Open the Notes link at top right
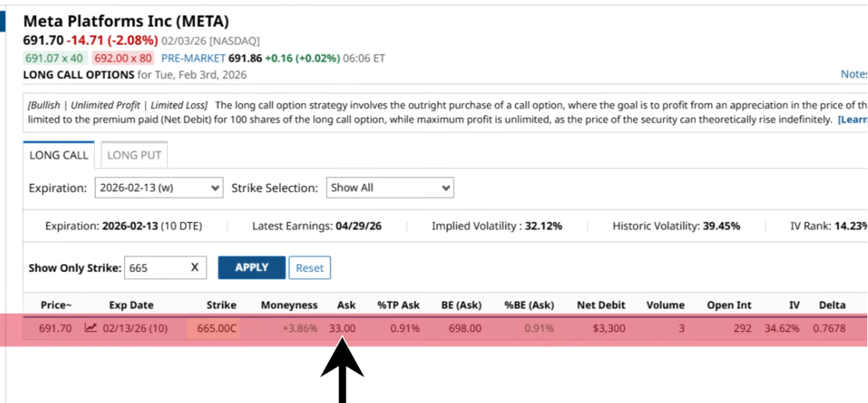 pyautogui.click(x=853, y=74)
